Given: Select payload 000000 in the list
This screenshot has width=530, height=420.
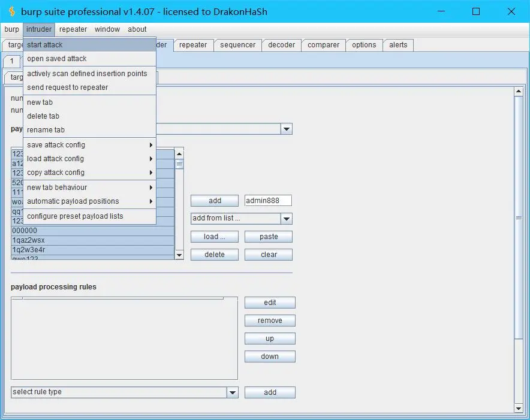Looking at the screenshot, I should click(x=93, y=231).
